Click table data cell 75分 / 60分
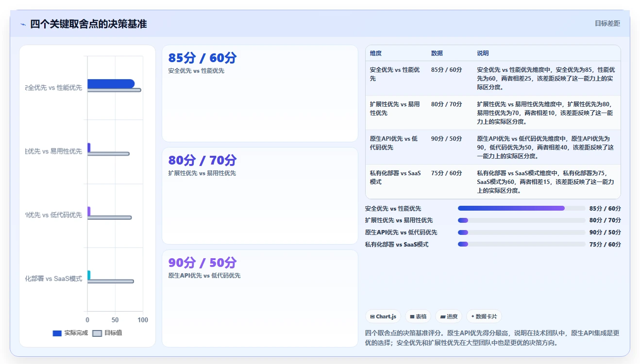The width and height of the screenshot is (640, 364). (447, 173)
